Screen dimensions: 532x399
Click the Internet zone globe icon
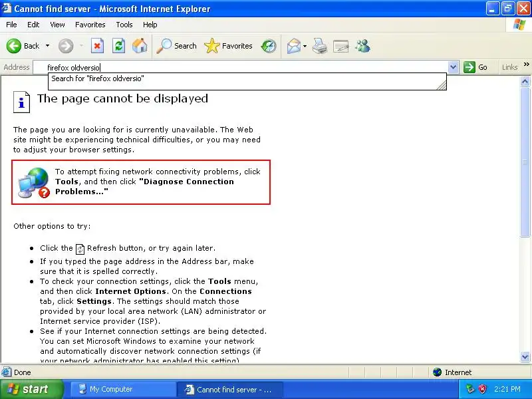[x=437, y=372]
